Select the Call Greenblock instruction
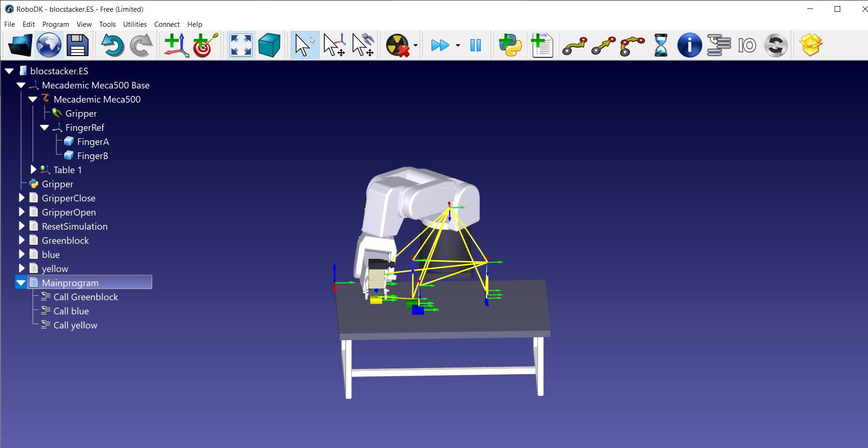The image size is (868, 448). click(x=86, y=297)
